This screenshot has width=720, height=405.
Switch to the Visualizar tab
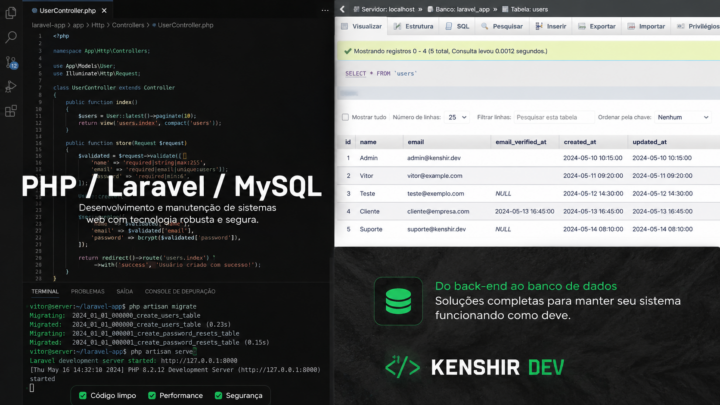coord(361,26)
